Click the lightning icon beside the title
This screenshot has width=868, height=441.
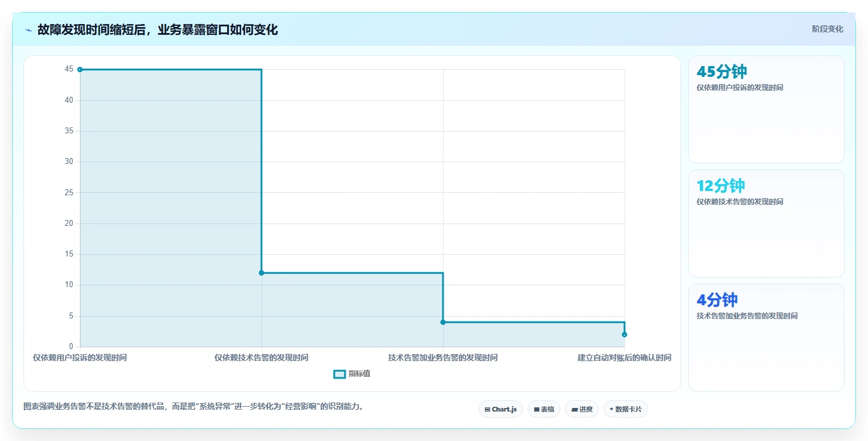point(29,30)
